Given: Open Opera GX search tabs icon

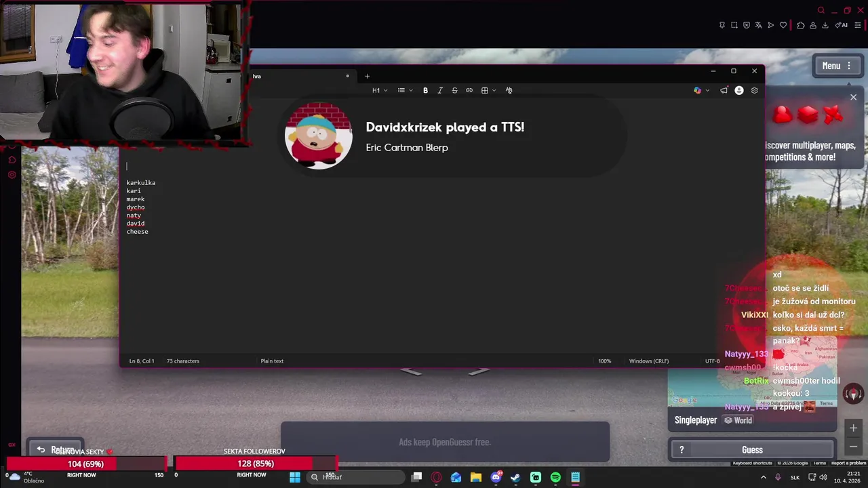Looking at the screenshot, I should (821, 10).
